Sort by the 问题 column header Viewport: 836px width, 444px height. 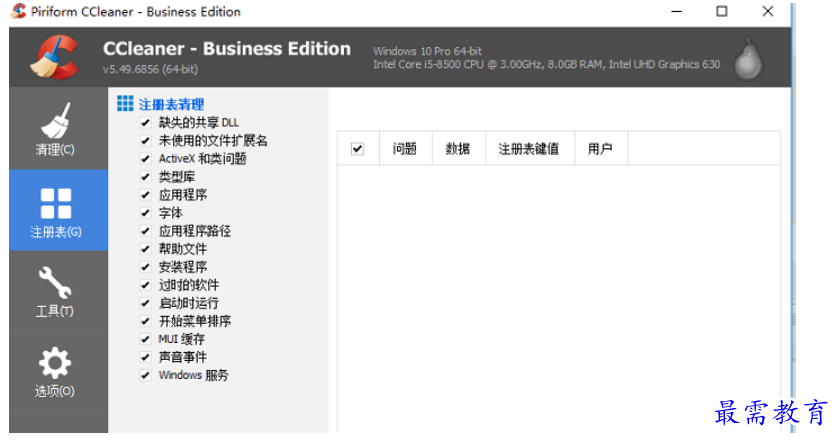405,149
